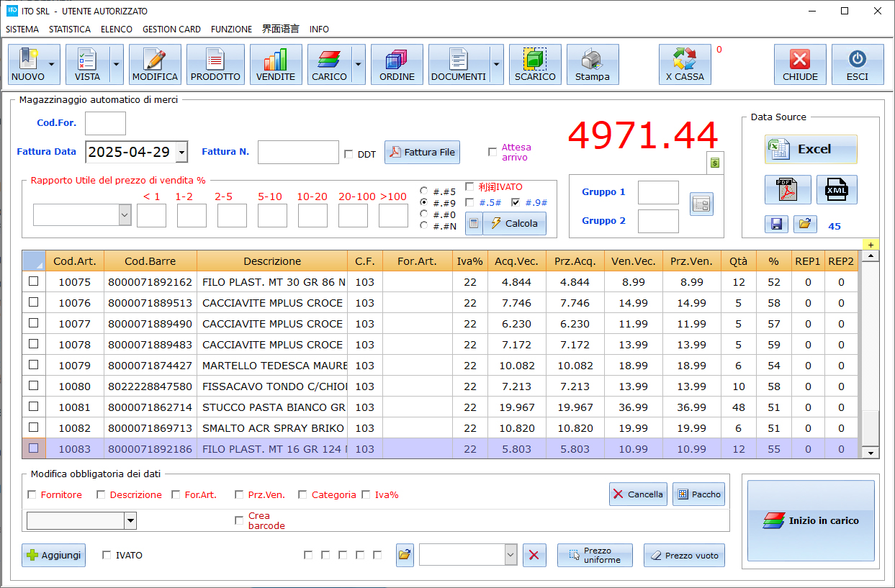
Task: Toggle the Attesa arrivo checkbox
Action: (x=493, y=152)
